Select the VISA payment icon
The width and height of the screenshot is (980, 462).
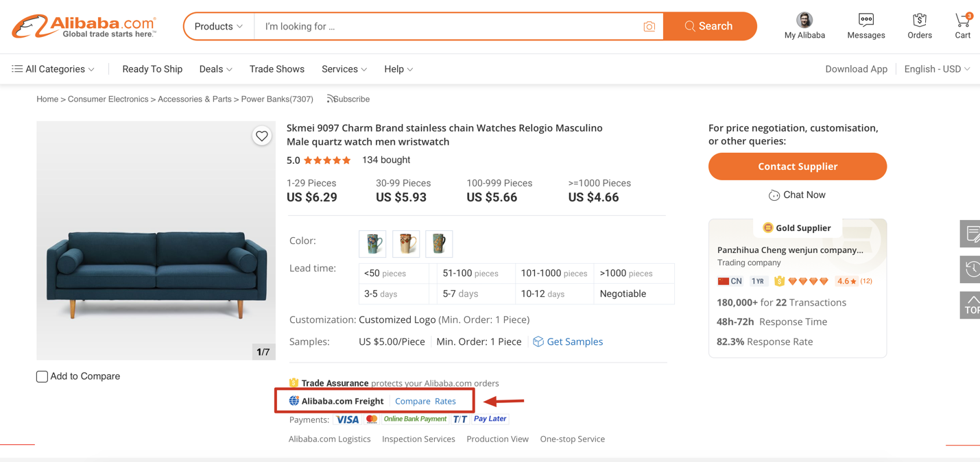point(348,420)
